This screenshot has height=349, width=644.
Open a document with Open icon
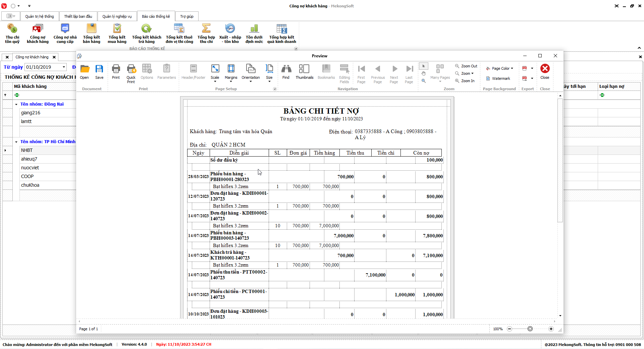[85, 72]
